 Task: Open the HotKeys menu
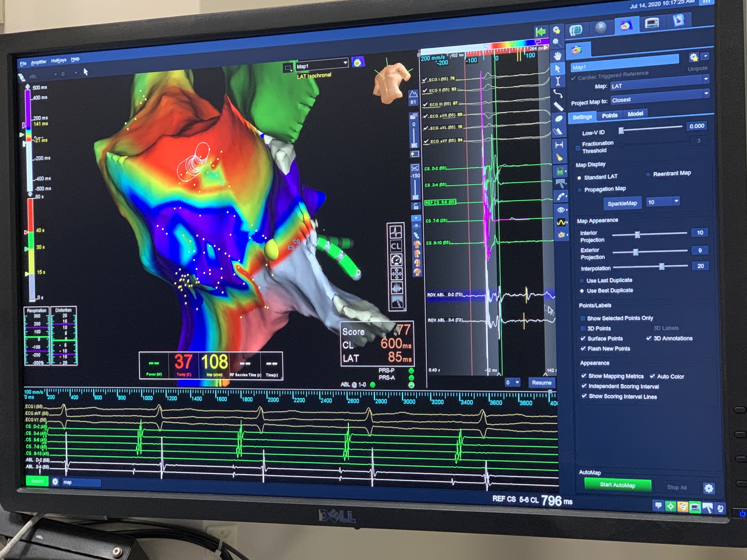coord(59,60)
